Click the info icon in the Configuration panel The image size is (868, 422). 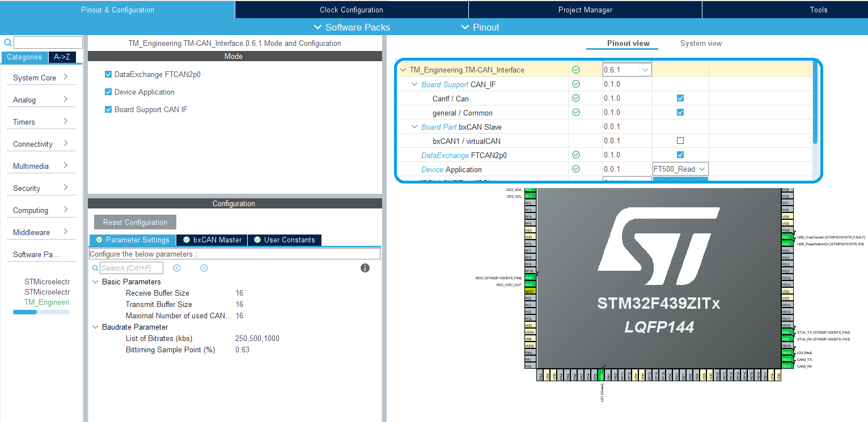pyautogui.click(x=365, y=268)
